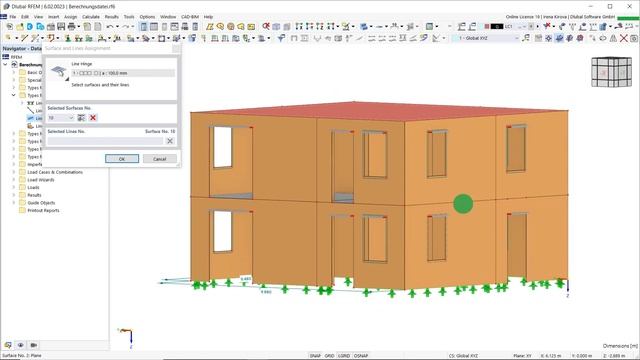Viewport: 640px width, 360px height.
Task: Click the Line Hinge type image in the dialog
Action: pos(59,72)
